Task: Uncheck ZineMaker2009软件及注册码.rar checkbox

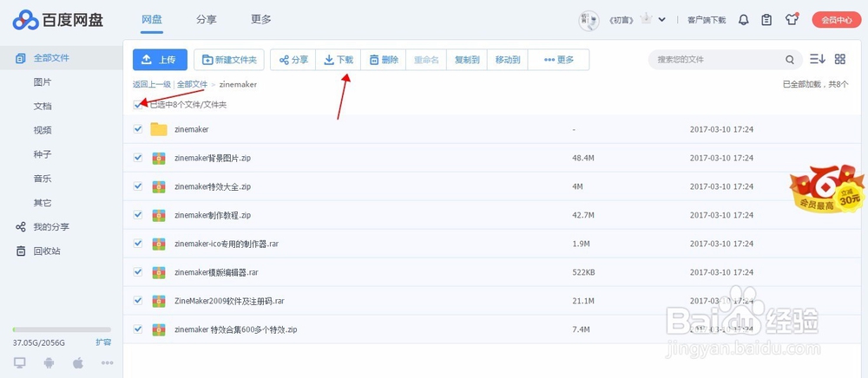Action: 138,301
